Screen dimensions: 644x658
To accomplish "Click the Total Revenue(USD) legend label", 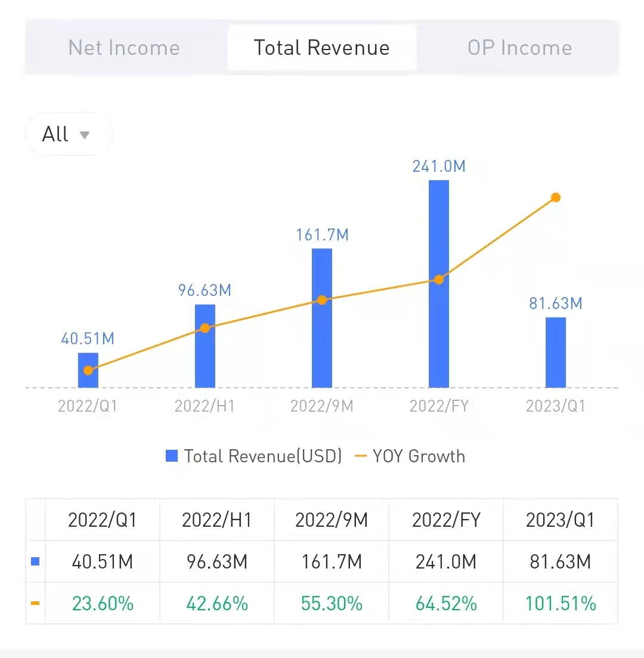I will [x=263, y=456].
